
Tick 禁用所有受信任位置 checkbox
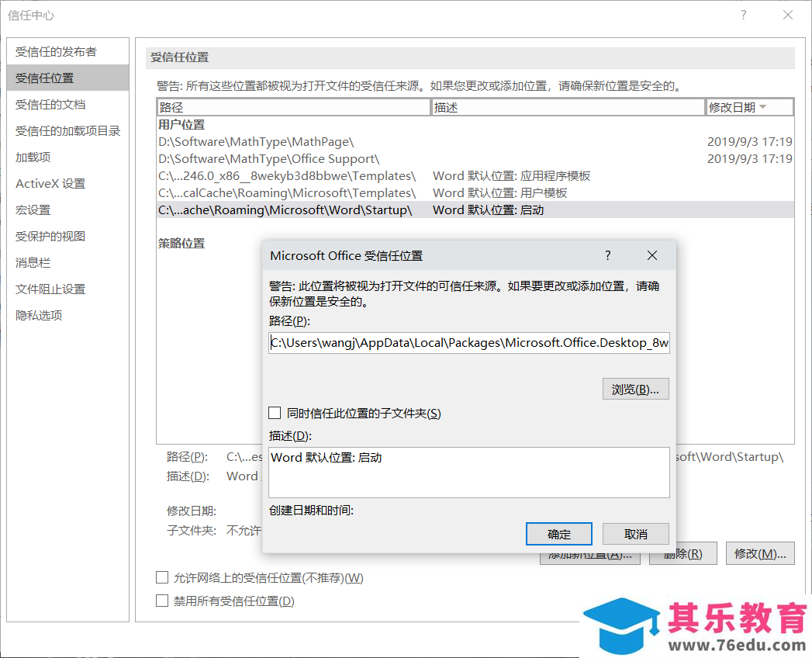tap(162, 601)
